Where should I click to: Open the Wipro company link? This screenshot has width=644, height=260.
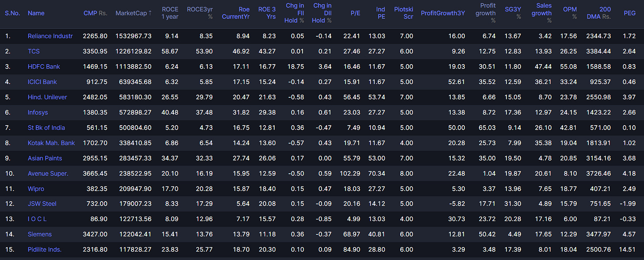pos(36,189)
